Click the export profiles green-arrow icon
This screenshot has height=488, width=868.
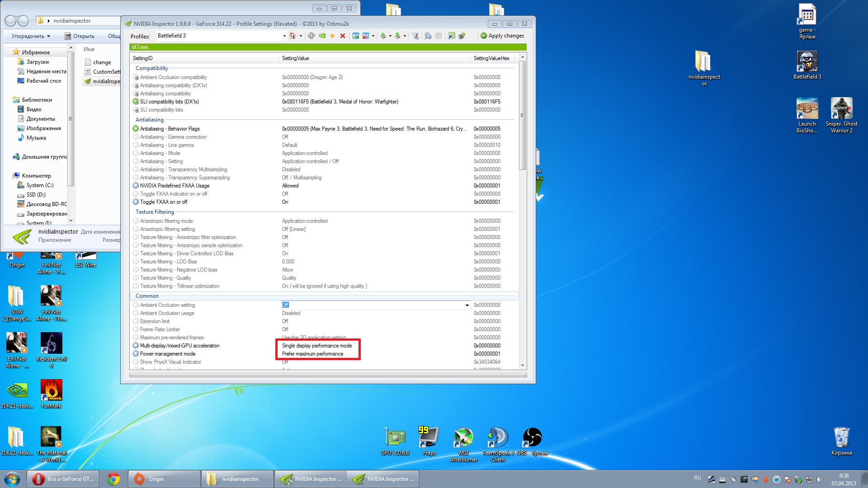(383, 36)
